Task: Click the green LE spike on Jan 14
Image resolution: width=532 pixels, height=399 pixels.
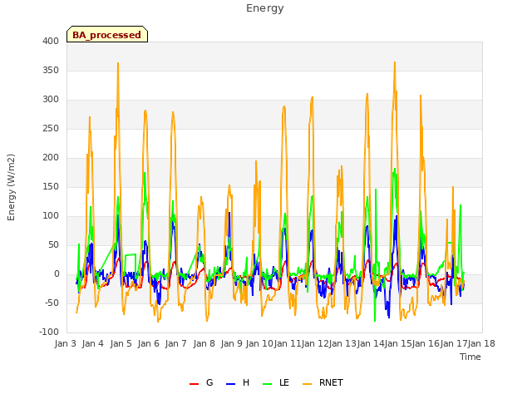Action: 376,190
